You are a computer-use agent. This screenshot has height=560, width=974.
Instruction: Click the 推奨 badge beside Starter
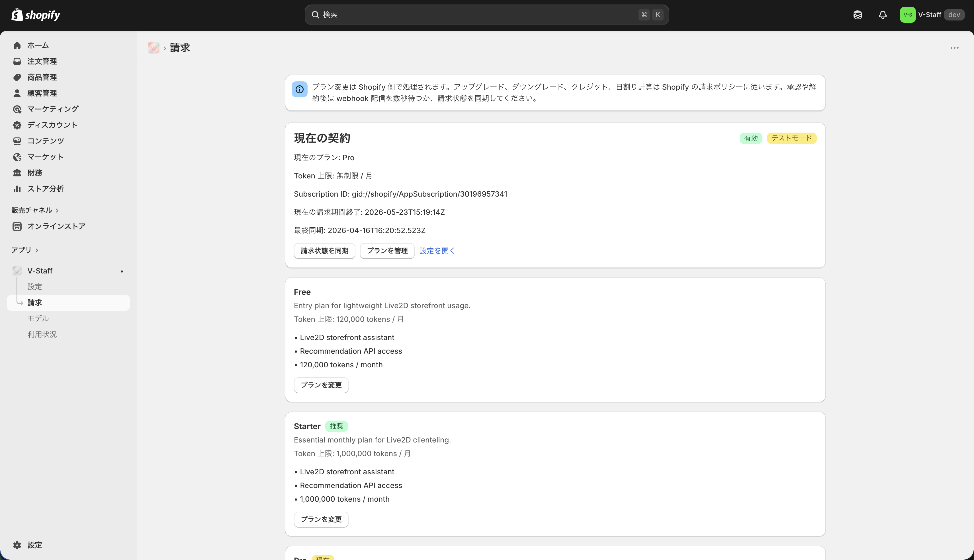[336, 426]
